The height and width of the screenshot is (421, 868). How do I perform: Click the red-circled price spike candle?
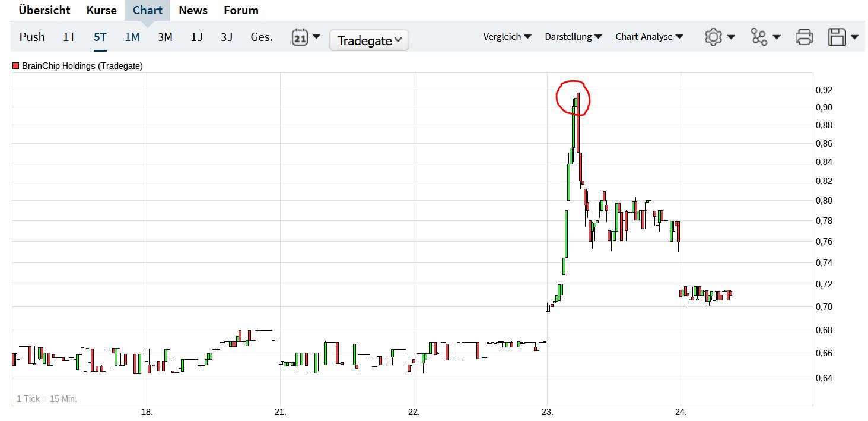point(574,100)
